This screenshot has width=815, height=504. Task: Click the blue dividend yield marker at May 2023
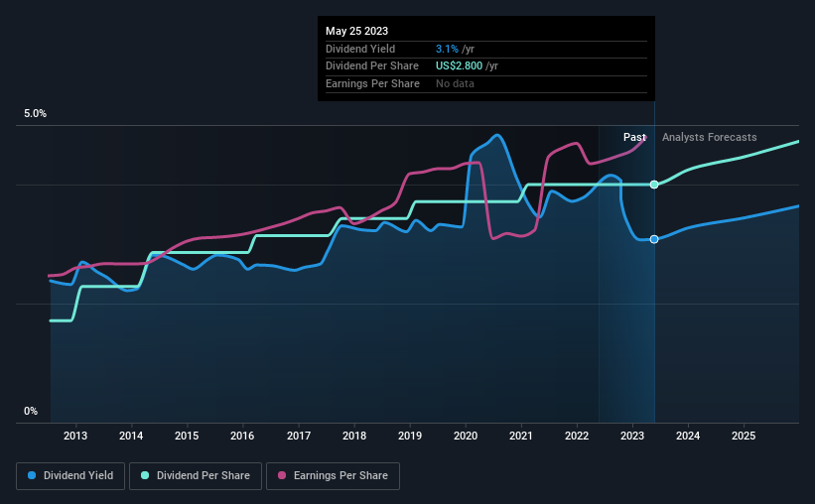[x=654, y=239]
